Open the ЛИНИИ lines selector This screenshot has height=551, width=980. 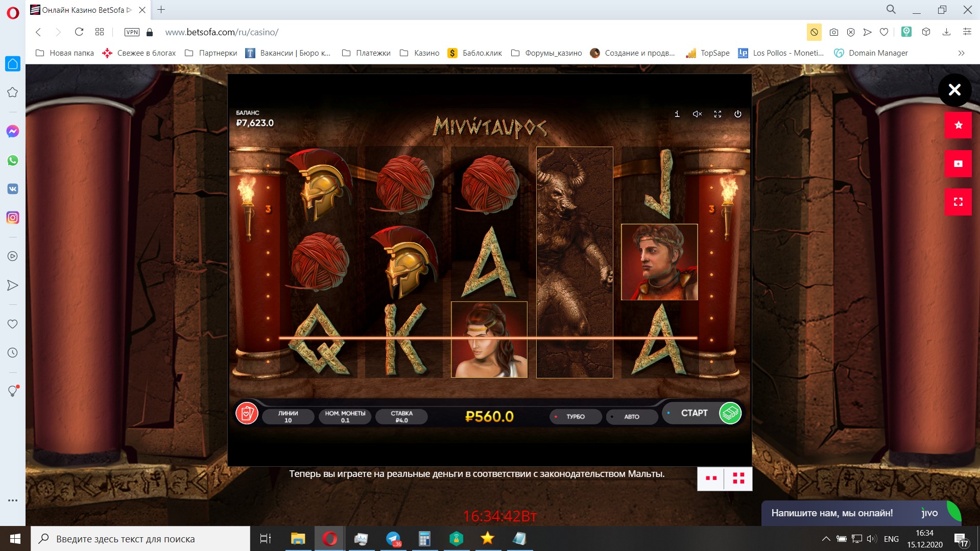(x=288, y=417)
